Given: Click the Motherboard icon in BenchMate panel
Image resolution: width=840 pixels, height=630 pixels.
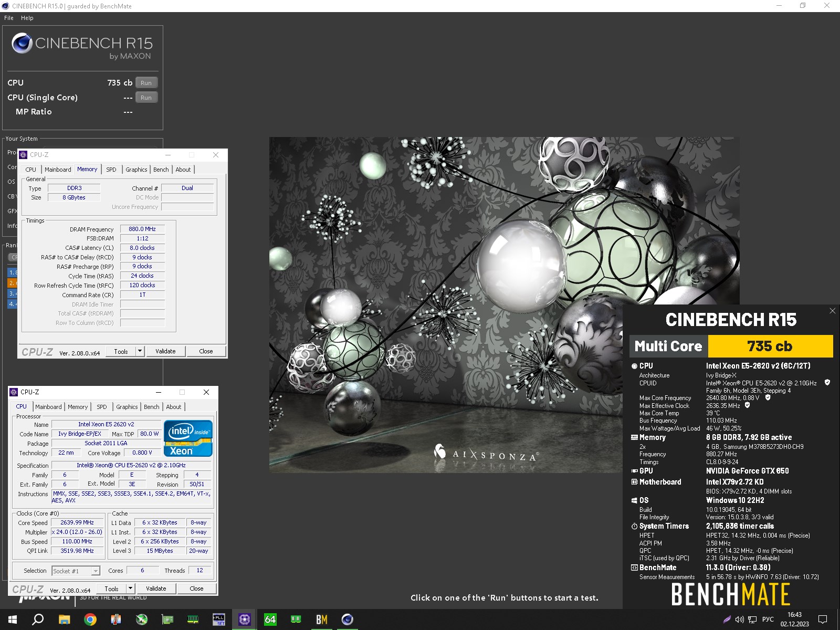Looking at the screenshot, I should [634, 482].
